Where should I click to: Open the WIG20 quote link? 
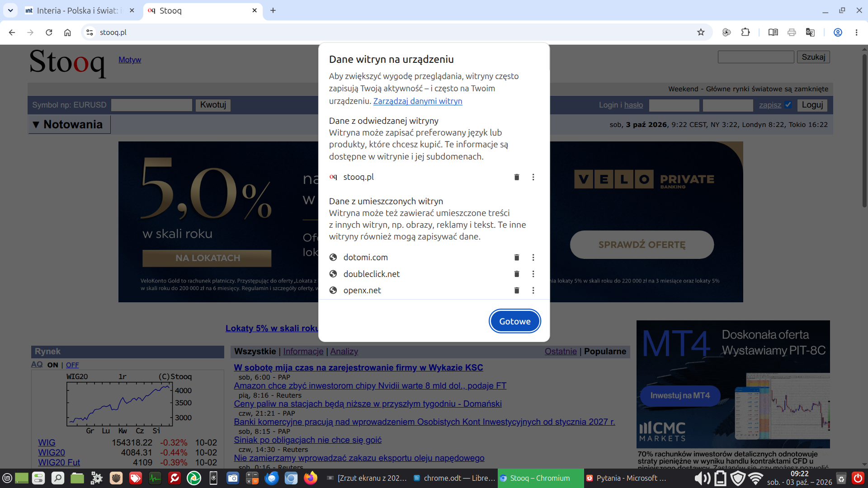52,452
